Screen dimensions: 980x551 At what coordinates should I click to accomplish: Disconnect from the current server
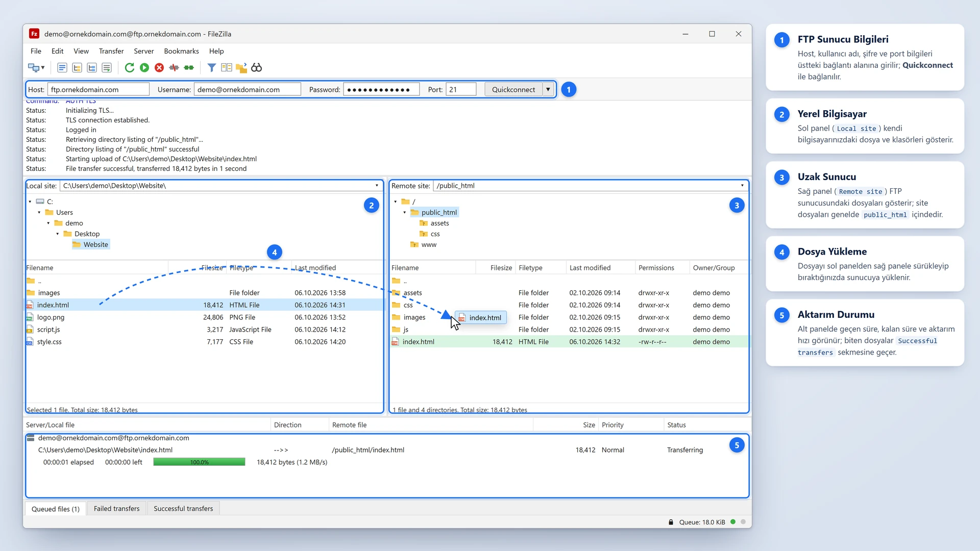pyautogui.click(x=174, y=67)
